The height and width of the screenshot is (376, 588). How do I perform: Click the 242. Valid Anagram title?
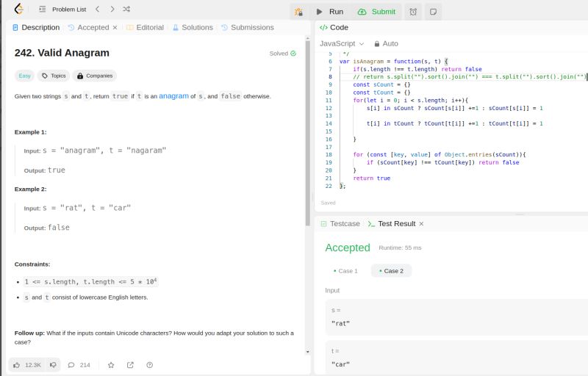coord(62,53)
